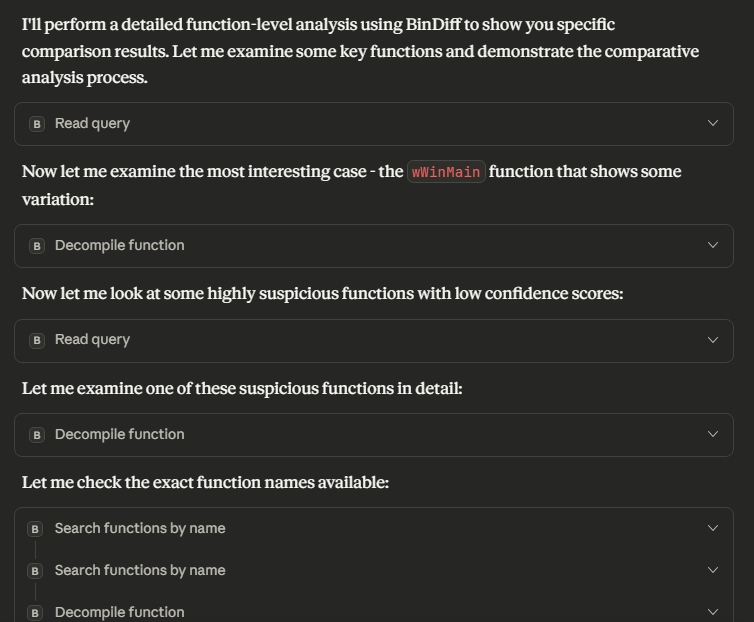Viewport: 754px width, 622px height.
Task: Expand the first Search functions by name chevron
Action: coord(712,529)
